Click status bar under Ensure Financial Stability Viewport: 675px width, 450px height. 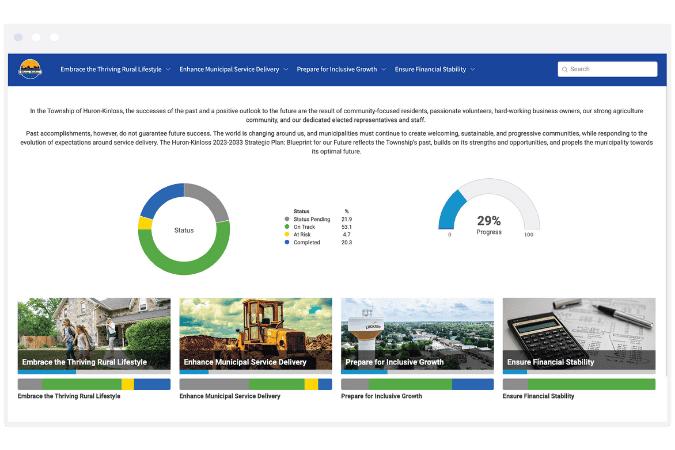(x=579, y=384)
